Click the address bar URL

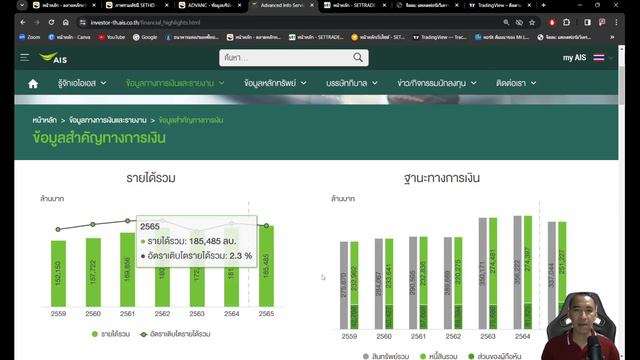pyautogui.click(x=145, y=22)
